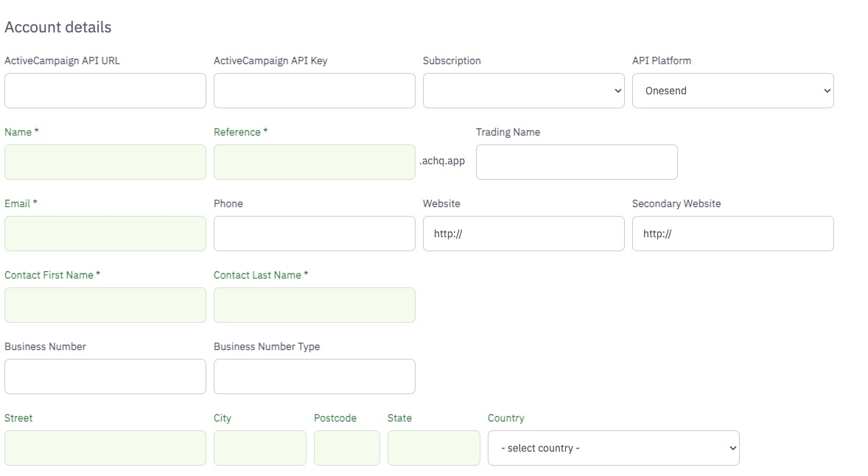
Task: Focus the Contact First Name field
Action: pos(105,305)
